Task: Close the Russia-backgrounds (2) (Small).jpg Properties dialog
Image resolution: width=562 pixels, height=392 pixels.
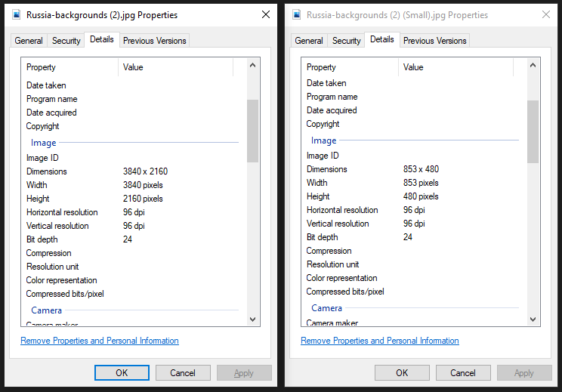Action: 545,14
